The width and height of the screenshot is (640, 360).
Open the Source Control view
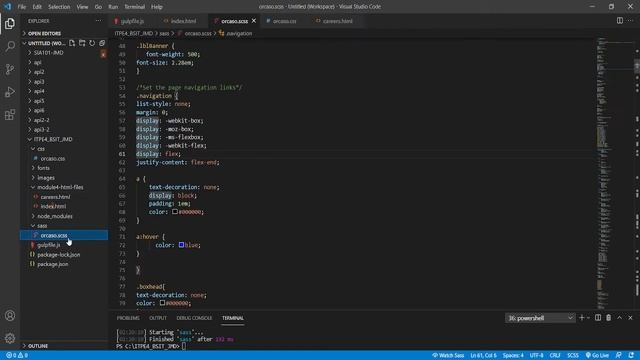[x=10, y=69]
